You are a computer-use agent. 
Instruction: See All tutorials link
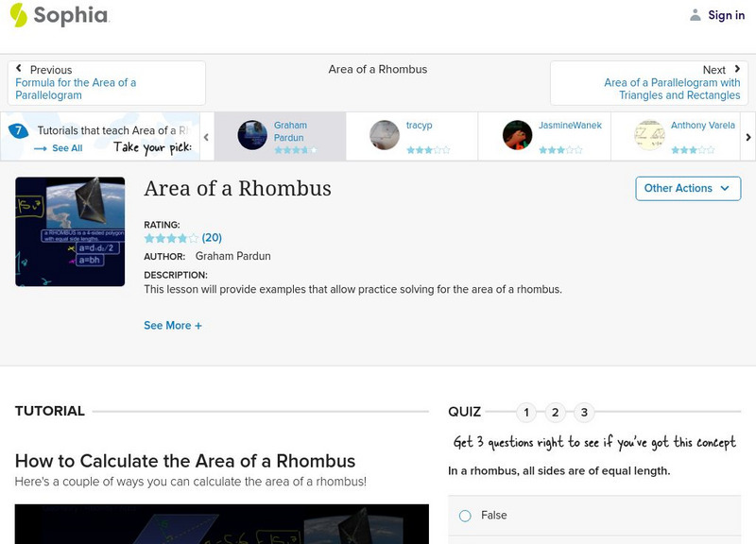(67, 148)
